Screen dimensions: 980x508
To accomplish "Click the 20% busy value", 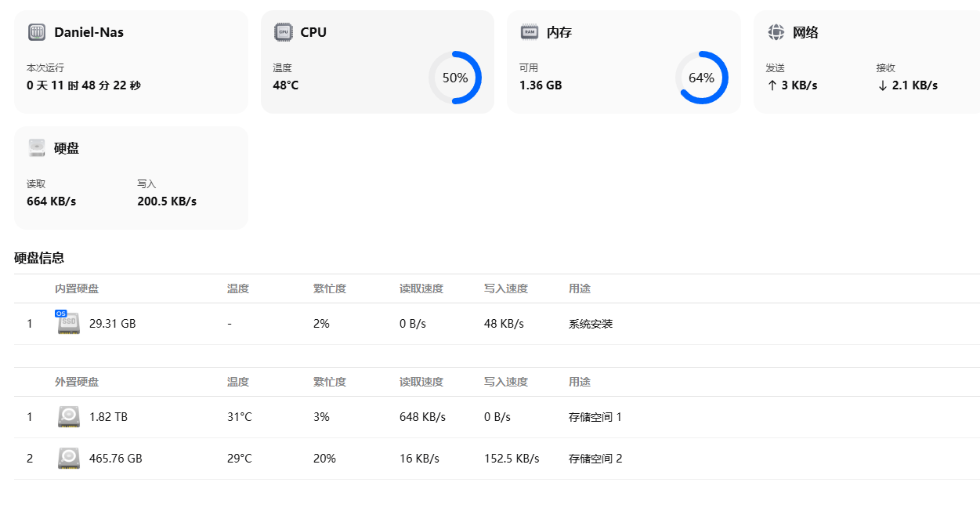I will 324,459.
